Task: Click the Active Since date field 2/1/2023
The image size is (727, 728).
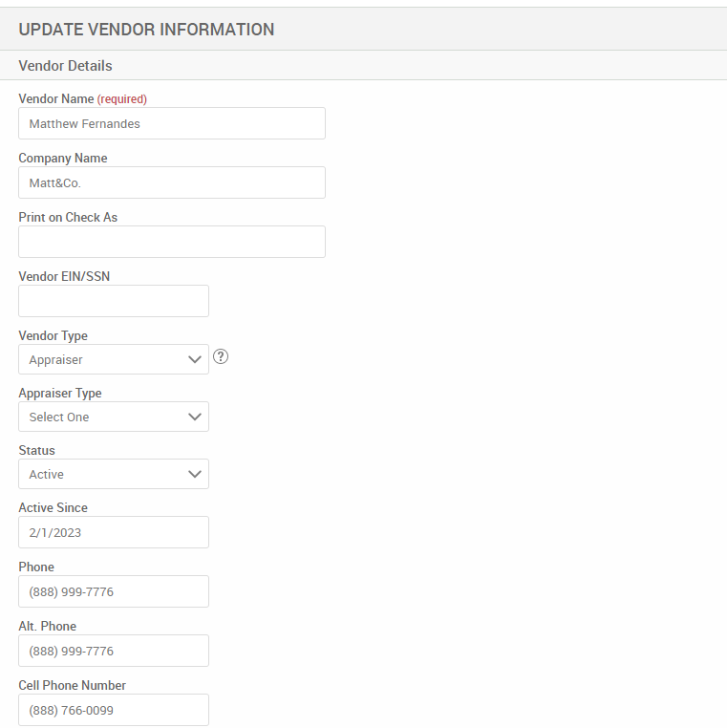Action: pos(114,532)
